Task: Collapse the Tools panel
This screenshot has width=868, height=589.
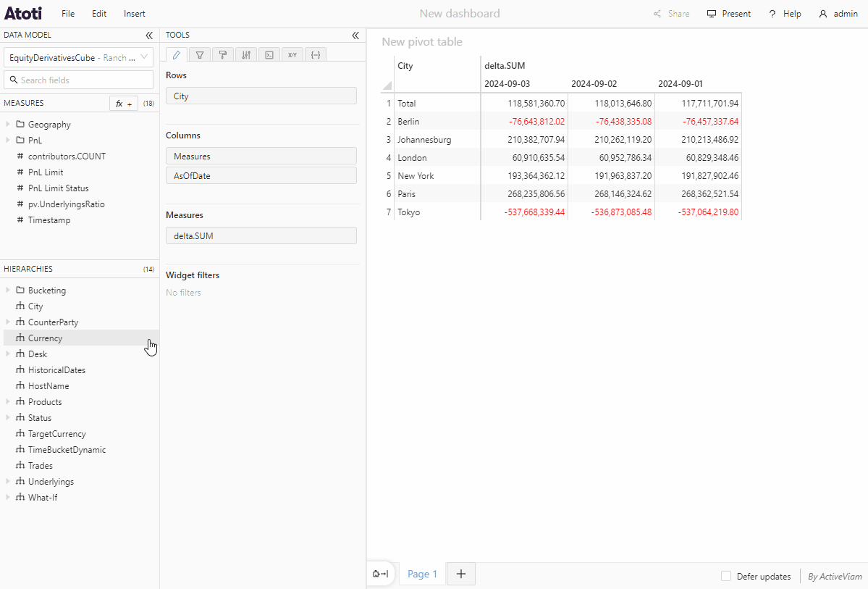Action: tap(355, 35)
